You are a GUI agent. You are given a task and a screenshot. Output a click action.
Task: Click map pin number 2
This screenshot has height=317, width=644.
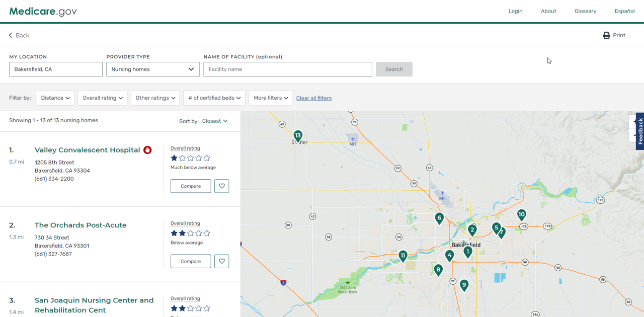tap(472, 230)
